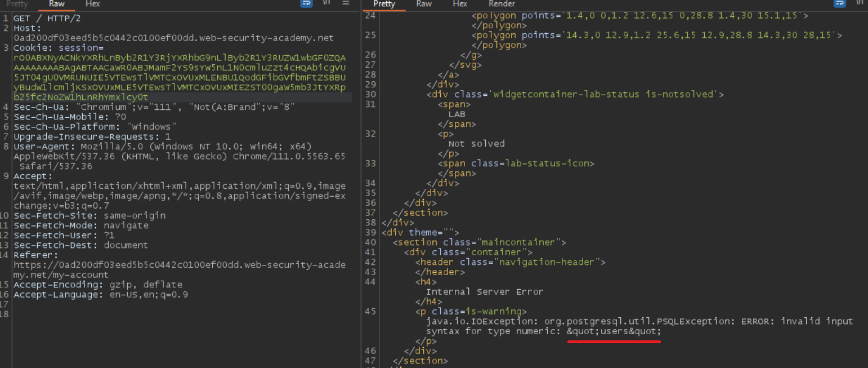Image resolution: width=868 pixels, height=368 pixels.
Task: Click the LAB span text in response
Action: 457,114
